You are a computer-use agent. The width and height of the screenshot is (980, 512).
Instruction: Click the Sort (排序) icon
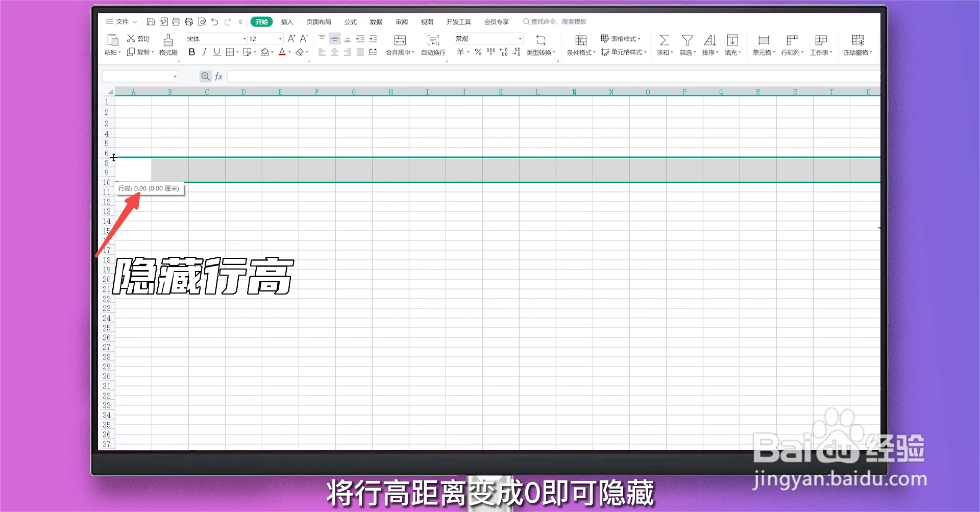710,40
